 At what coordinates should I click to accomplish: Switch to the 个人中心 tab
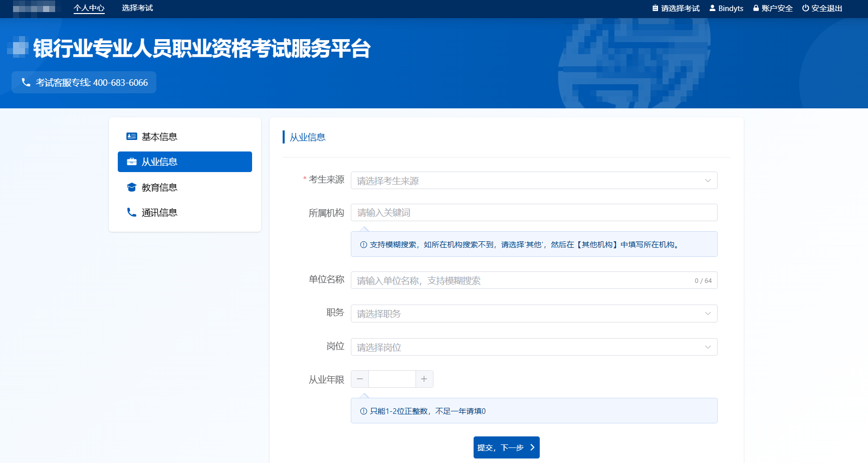tap(89, 8)
